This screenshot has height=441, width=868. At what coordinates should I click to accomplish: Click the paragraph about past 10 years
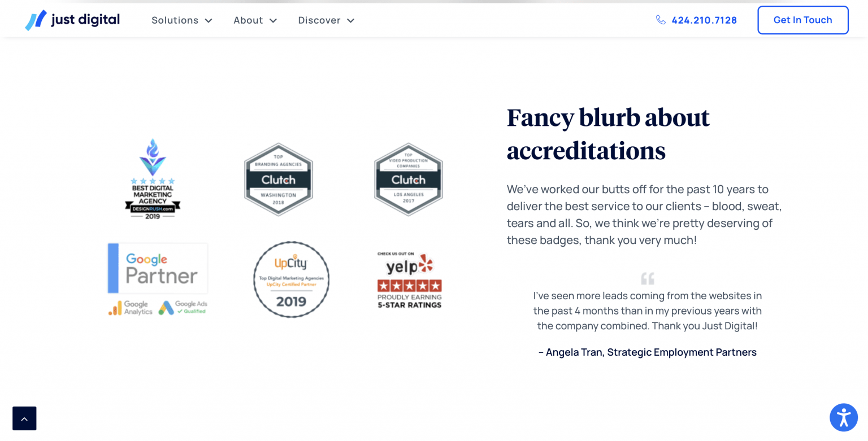[644, 215]
